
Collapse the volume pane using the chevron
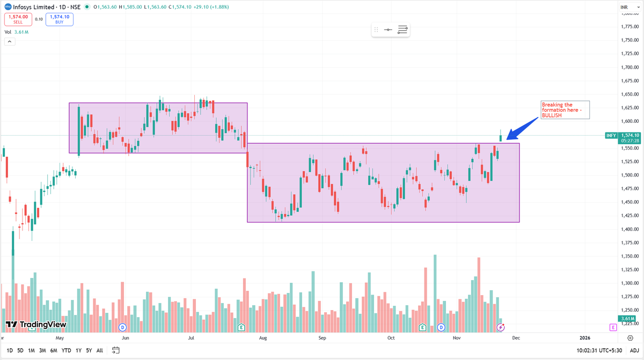click(x=9, y=41)
